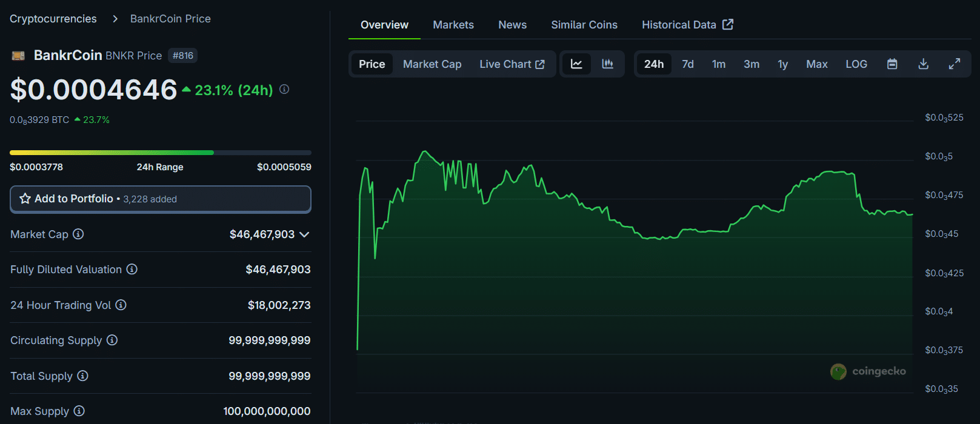Click the Circulating Supply info icon
Screen dimensions: 980x424
coord(112,340)
